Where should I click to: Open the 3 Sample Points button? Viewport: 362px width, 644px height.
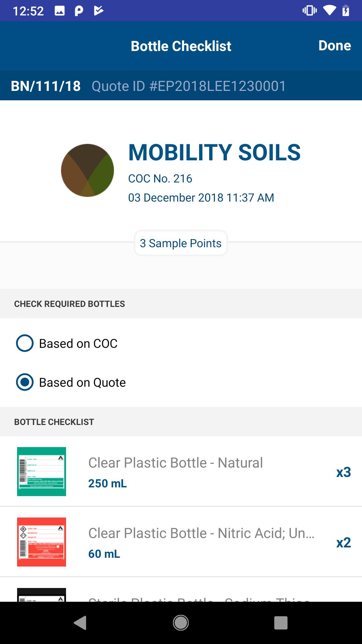point(181,243)
